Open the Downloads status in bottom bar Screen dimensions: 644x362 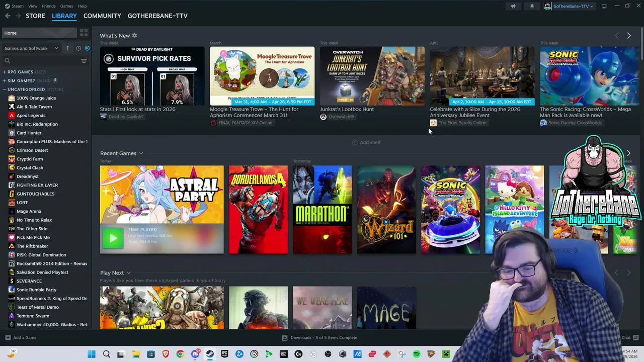point(319,338)
